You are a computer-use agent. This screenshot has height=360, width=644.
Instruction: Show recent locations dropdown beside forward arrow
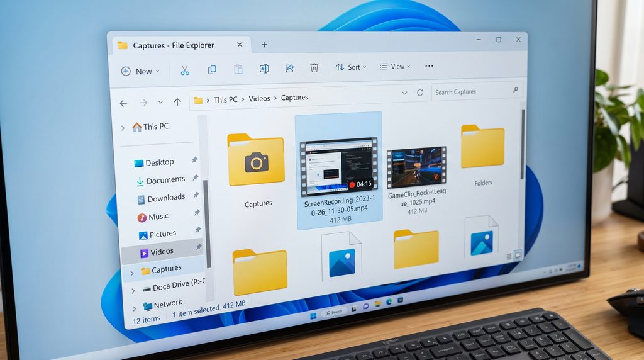(160, 102)
